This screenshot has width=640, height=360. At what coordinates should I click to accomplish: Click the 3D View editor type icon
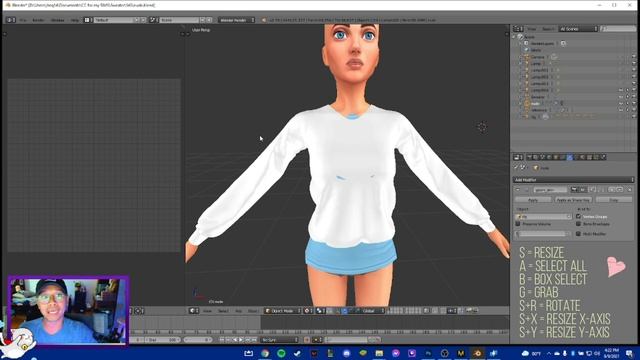tap(194, 311)
